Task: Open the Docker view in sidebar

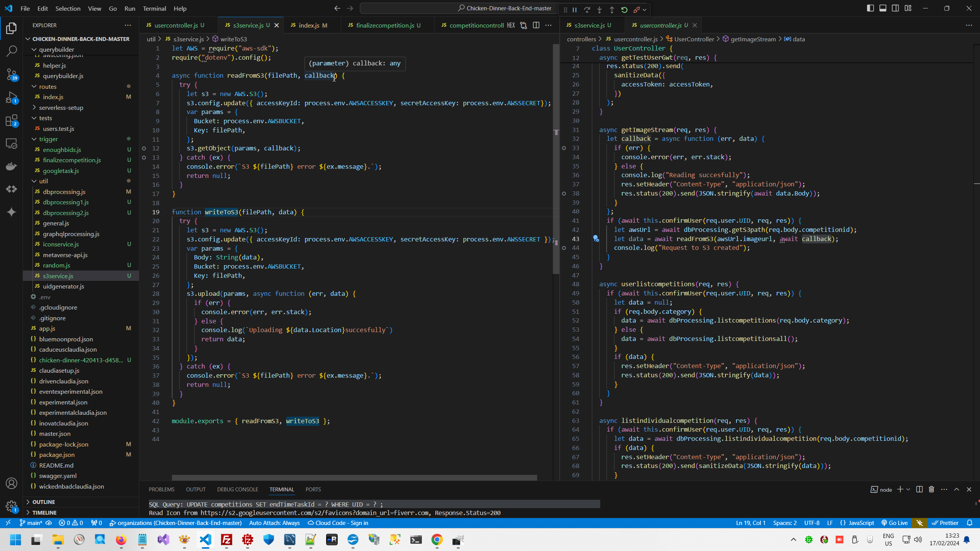Action: click(11, 166)
